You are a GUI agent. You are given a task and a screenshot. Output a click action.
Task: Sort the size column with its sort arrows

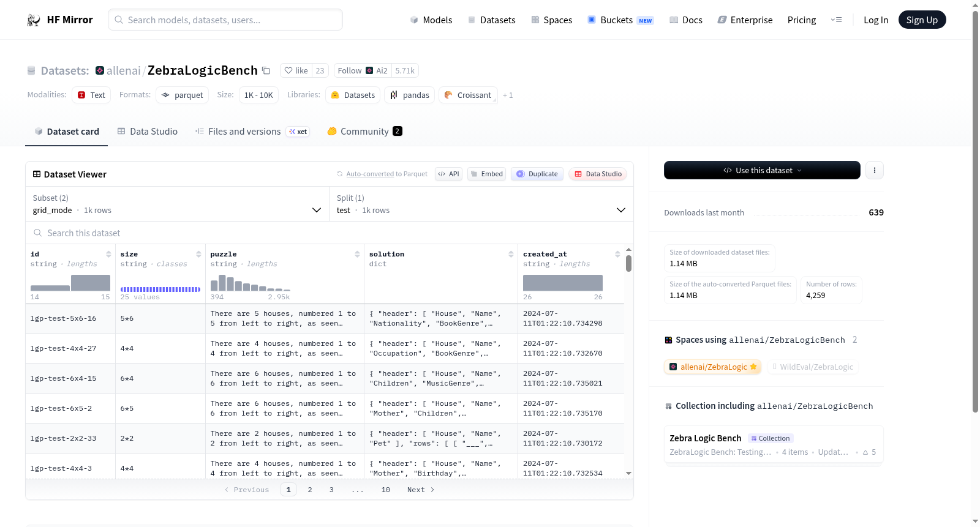click(x=198, y=254)
